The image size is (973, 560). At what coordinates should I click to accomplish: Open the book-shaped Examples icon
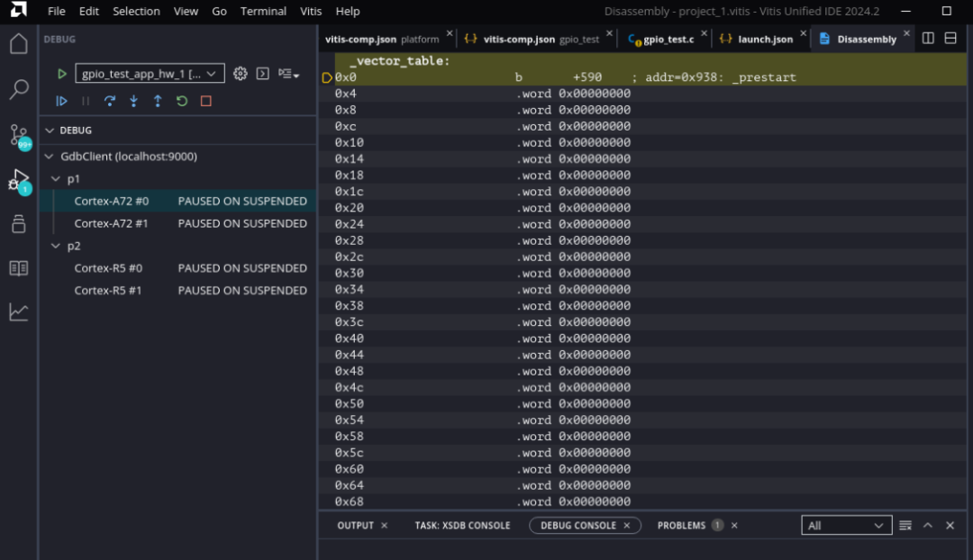point(19,268)
